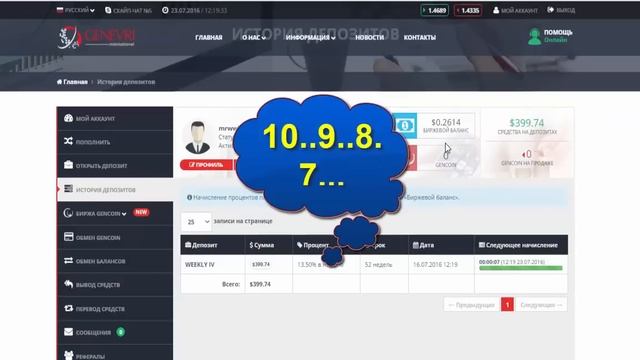Click the Пополнить shuffle icon
Screen dimensions: 640x360
pyautogui.click(x=68, y=141)
